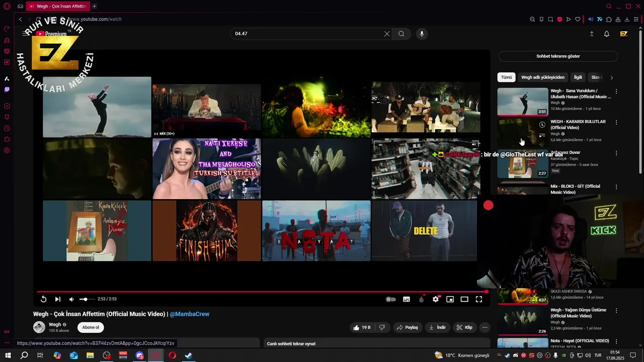
Task: Click the blue sound/volume extension icon
Action: [x=591, y=19]
